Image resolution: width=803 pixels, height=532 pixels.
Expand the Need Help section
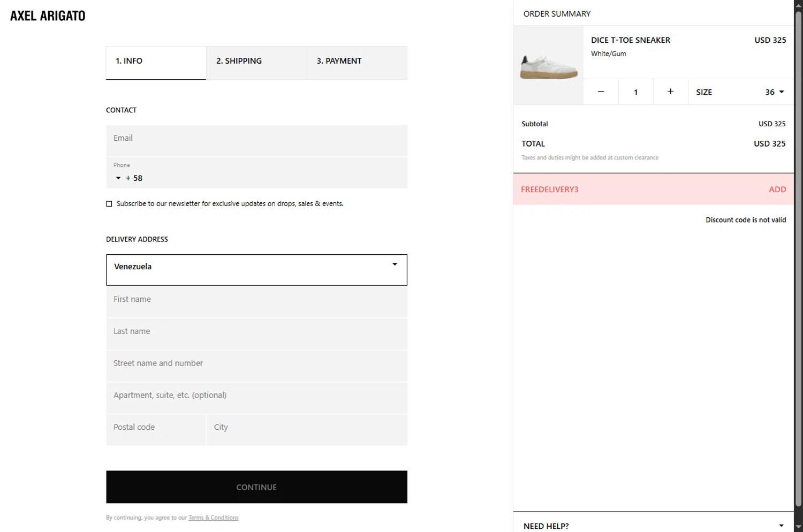[653, 526]
